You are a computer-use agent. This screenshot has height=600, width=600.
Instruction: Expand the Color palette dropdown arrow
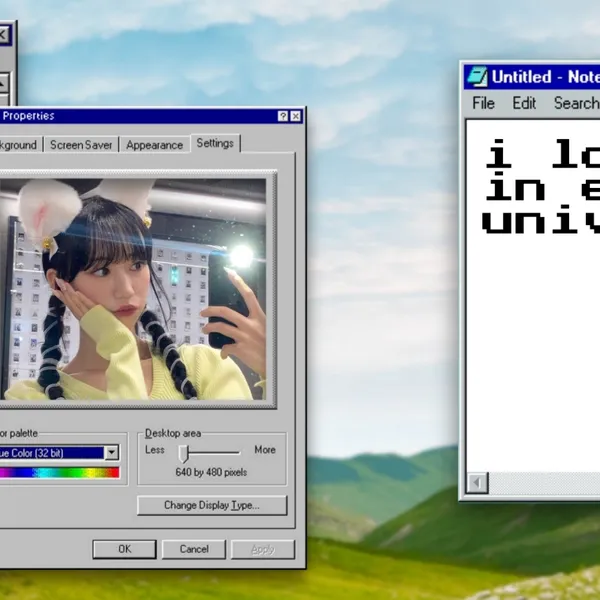[x=111, y=452]
